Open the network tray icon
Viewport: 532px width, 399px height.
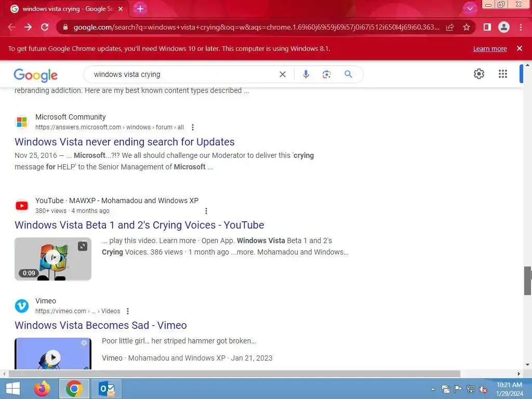click(470, 389)
